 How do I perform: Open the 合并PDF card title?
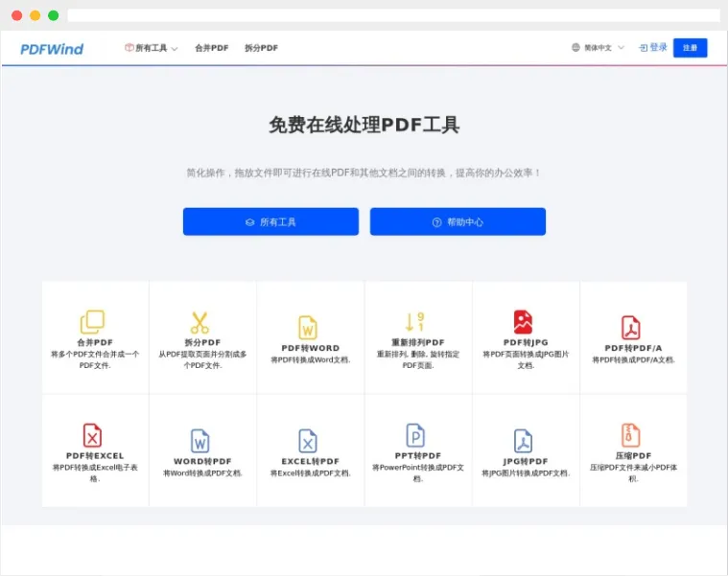[x=95, y=343]
